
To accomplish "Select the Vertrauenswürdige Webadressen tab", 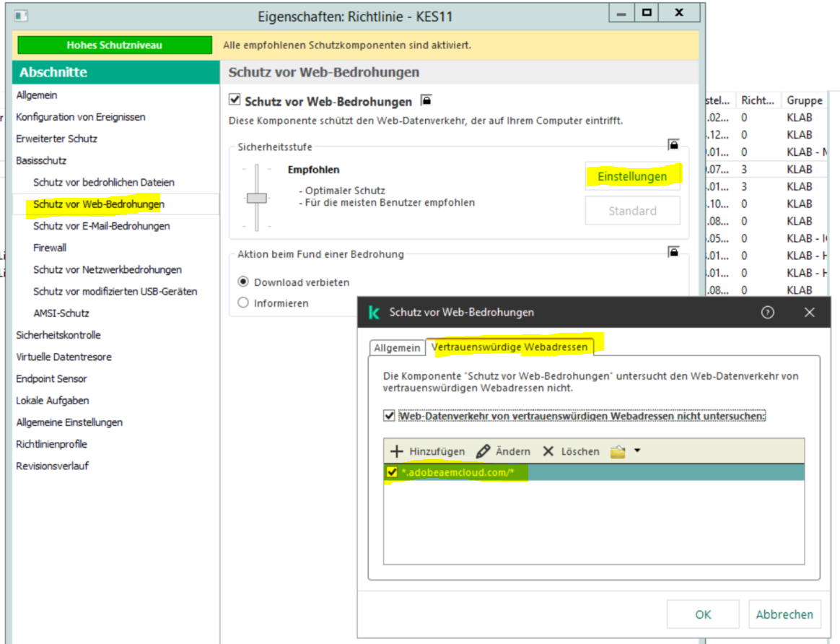I will click(x=509, y=347).
